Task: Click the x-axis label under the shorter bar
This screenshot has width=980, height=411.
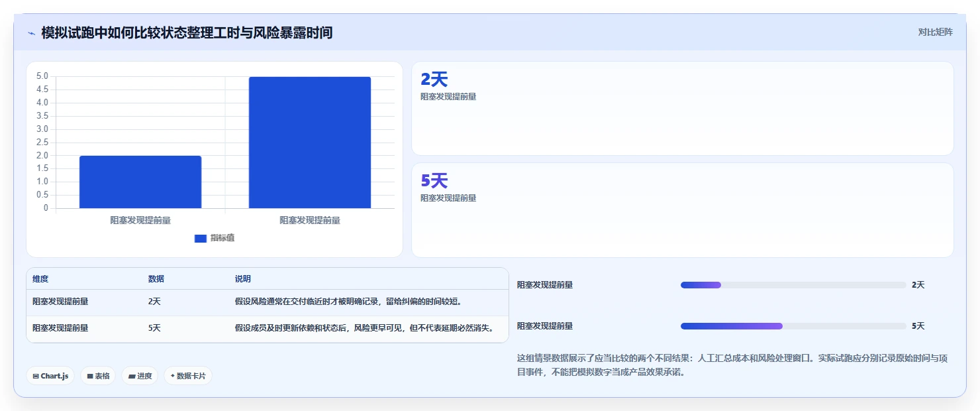Action: coord(140,220)
